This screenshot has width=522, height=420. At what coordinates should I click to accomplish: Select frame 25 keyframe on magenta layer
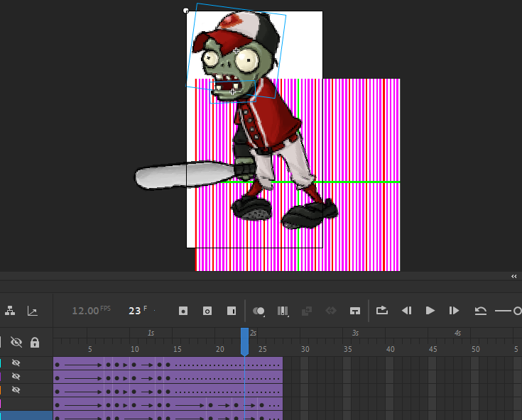(x=261, y=405)
